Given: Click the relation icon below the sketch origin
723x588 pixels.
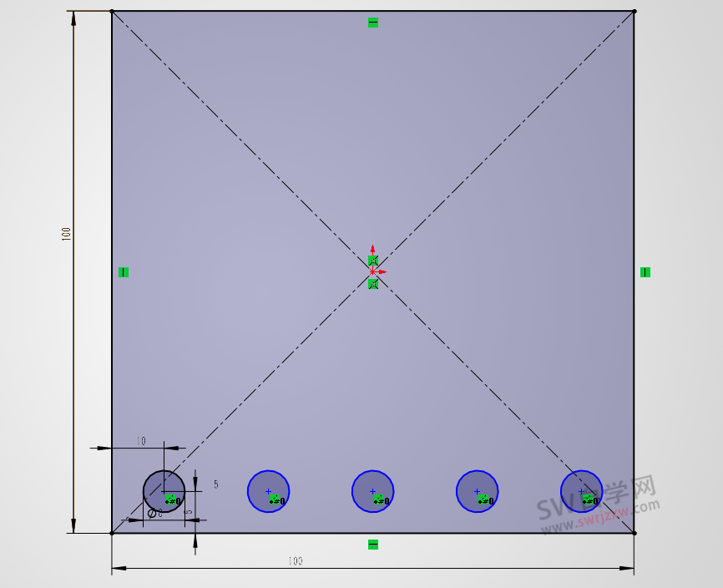Looking at the screenshot, I should coord(373,285).
